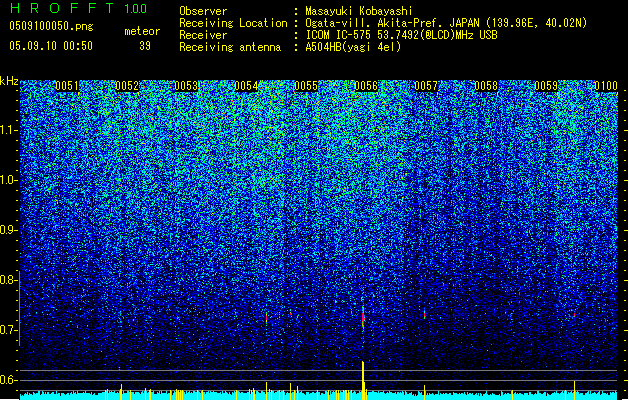
Task: Click the version number 1.0.0
Action: 135,9
